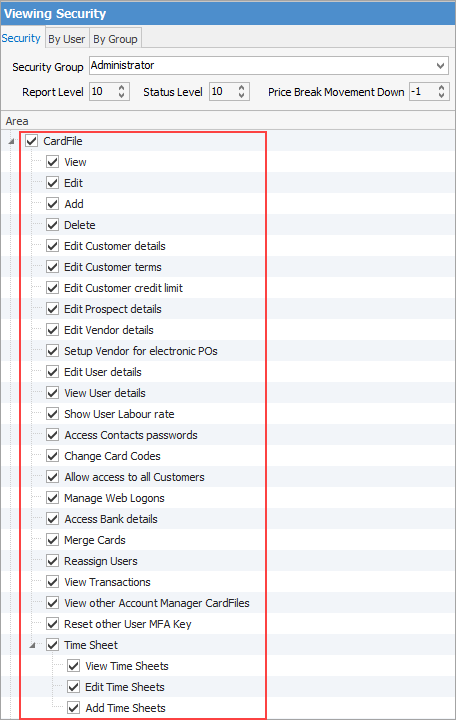This screenshot has width=456, height=720.
Task: Collapse the CardFile tree node
Action: (11, 142)
